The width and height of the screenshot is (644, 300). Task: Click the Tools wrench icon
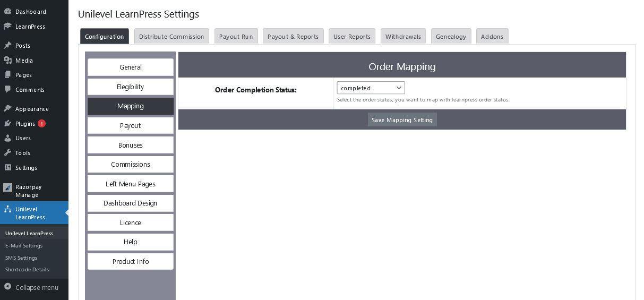tap(7, 153)
